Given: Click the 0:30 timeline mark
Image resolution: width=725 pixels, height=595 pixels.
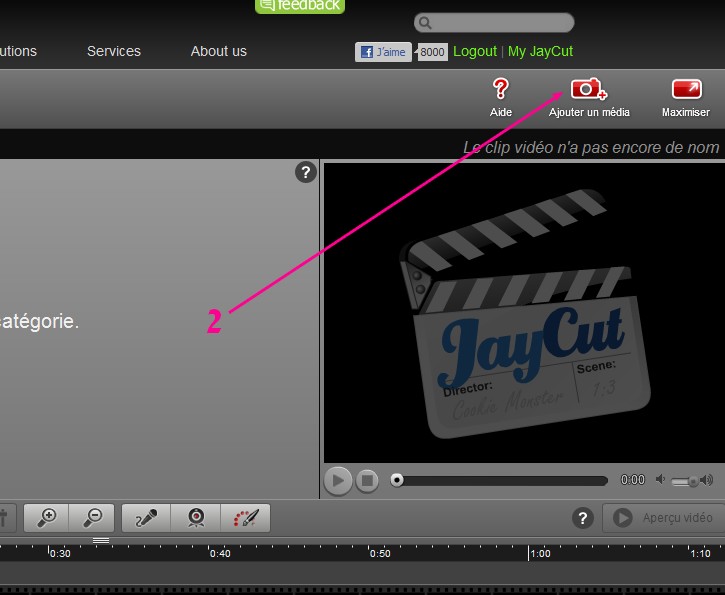Looking at the screenshot, I should pos(60,553).
